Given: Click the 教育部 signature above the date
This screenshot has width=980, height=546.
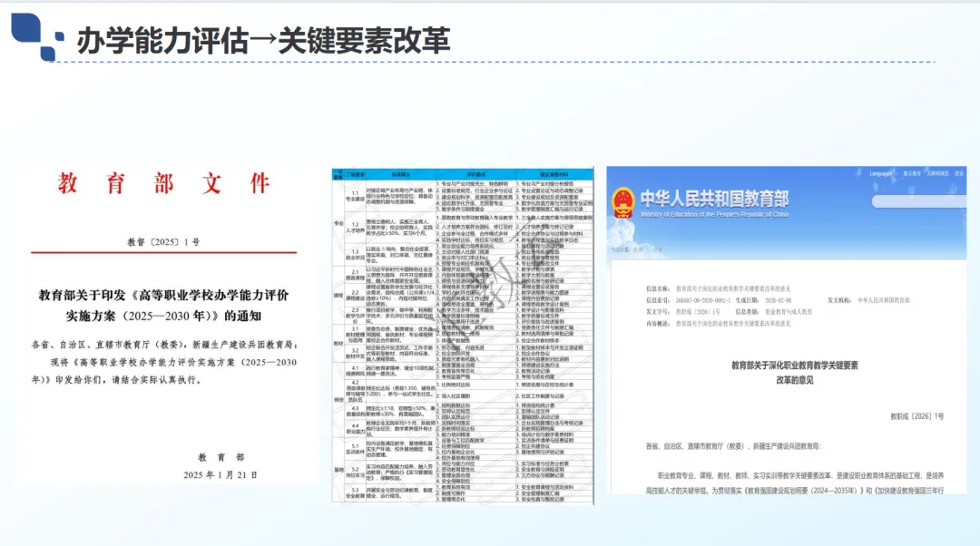Looking at the screenshot, I should 221,457.
